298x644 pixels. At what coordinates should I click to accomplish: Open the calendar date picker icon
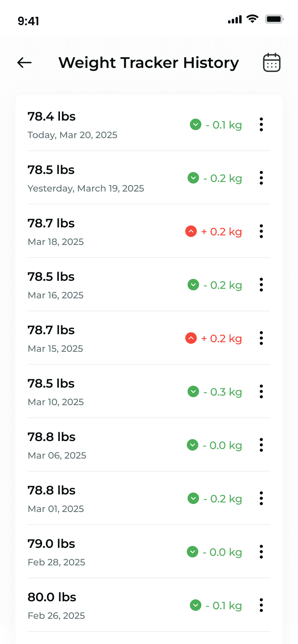[x=272, y=63]
